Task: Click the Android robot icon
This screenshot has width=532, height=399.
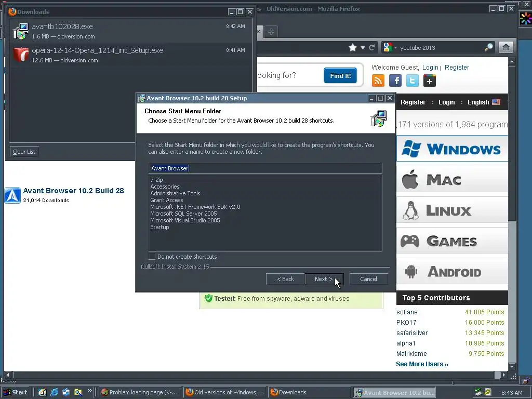Action: 411,271
